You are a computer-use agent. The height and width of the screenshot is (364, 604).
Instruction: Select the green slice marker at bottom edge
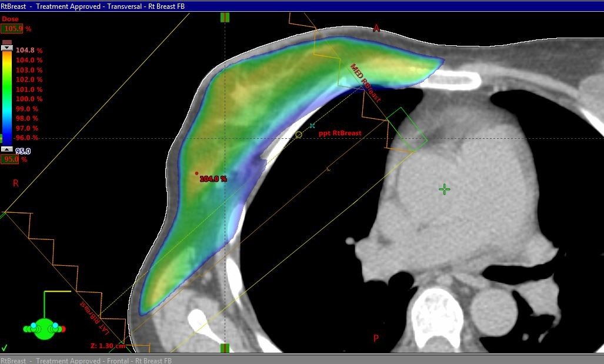(x=225, y=348)
